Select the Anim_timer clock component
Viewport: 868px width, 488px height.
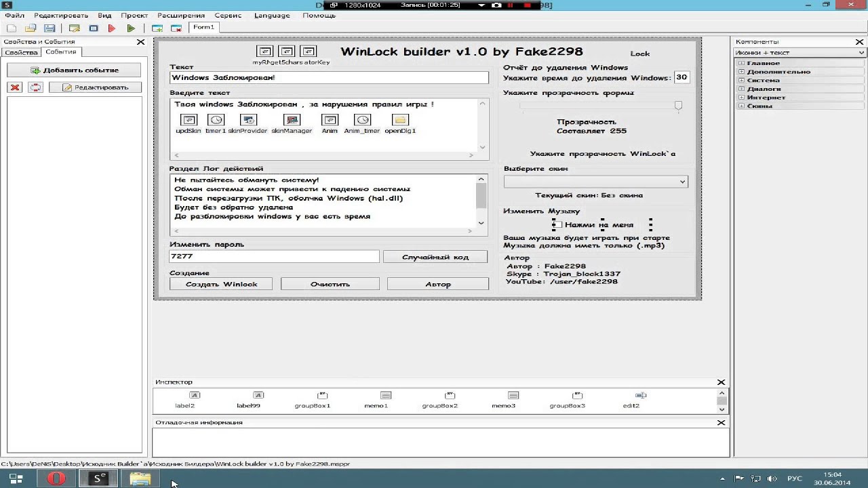[362, 120]
